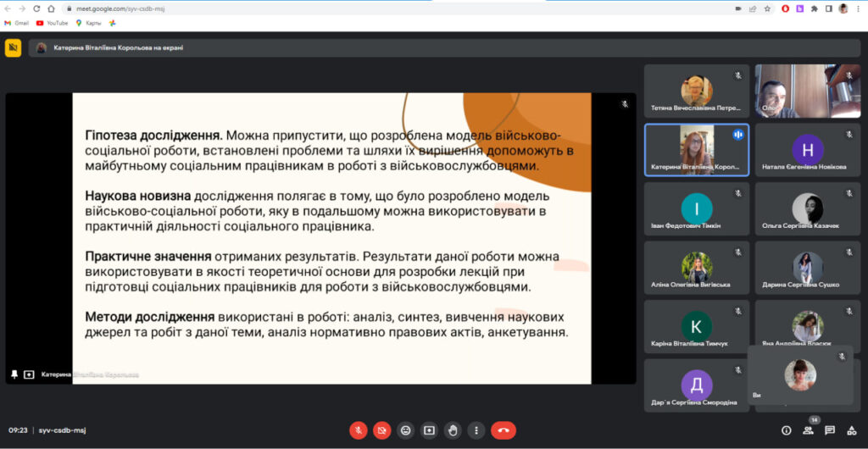Raise your hand in the meeting

click(453, 430)
